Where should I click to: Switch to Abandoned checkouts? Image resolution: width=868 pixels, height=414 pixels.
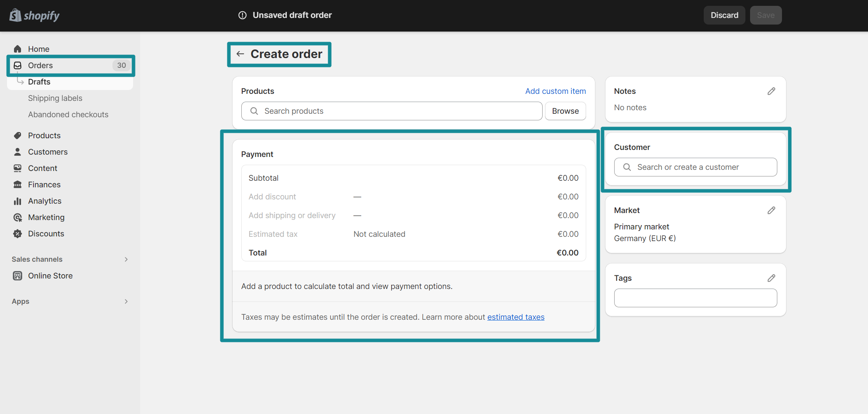click(68, 114)
